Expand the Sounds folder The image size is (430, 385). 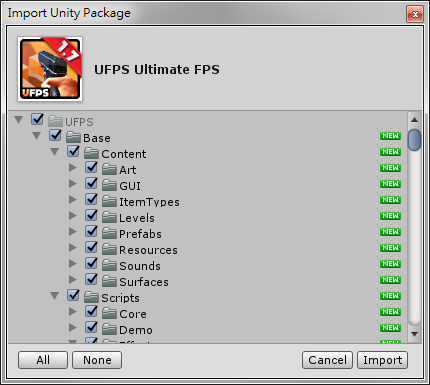pyautogui.click(x=73, y=263)
